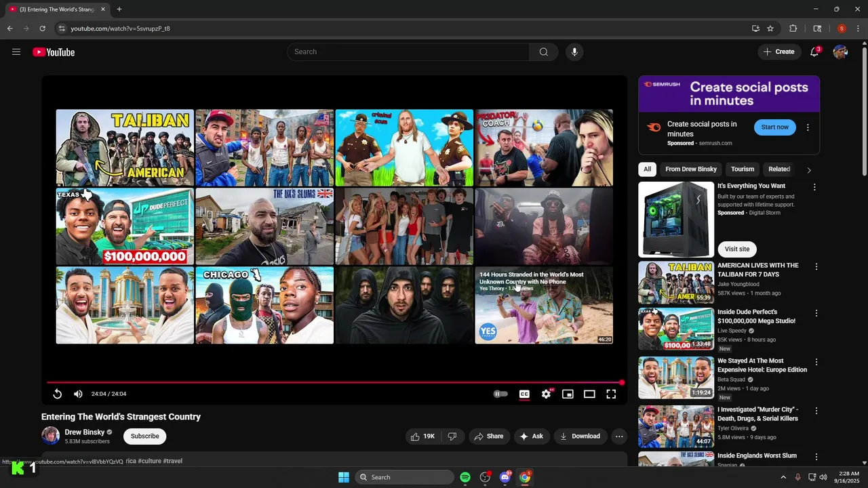
Task: Open menu for Inside Englands Worst Slum
Action: click(x=816, y=457)
